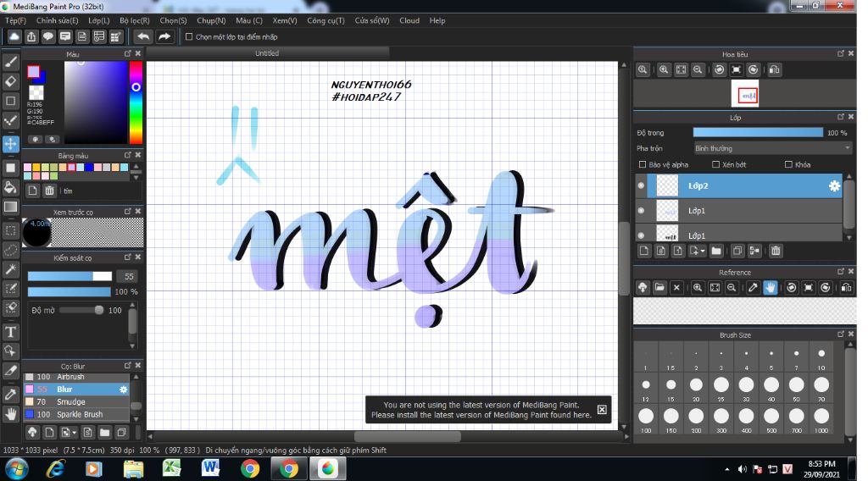Click the brush size value field 55
This screenshot has height=481, width=868.
(129, 276)
